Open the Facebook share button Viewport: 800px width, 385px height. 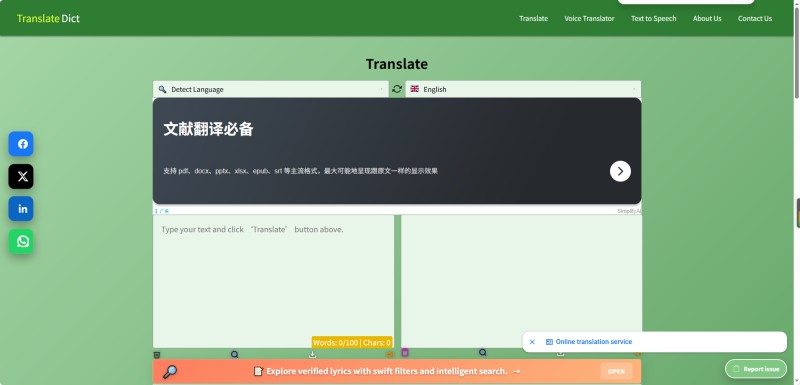21,144
